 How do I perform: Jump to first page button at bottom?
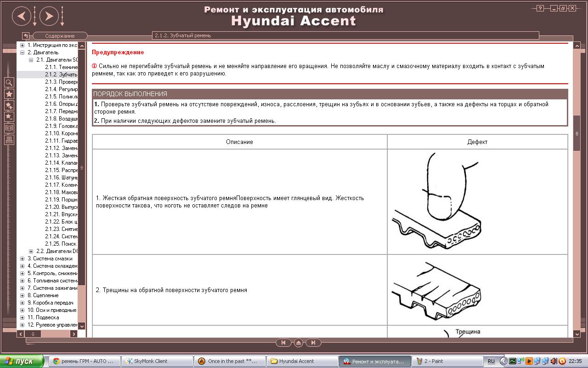283,343
